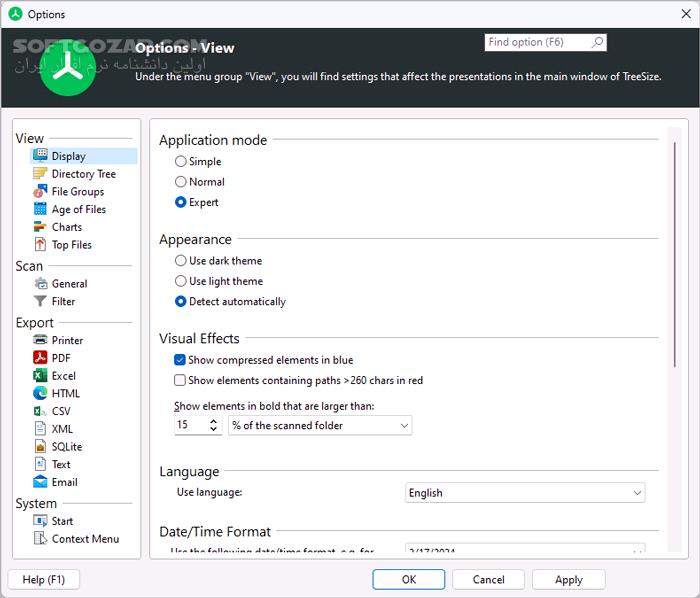Screen dimensions: 700x598
Task: Click the Email envelope icon
Action: coord(40,482)
